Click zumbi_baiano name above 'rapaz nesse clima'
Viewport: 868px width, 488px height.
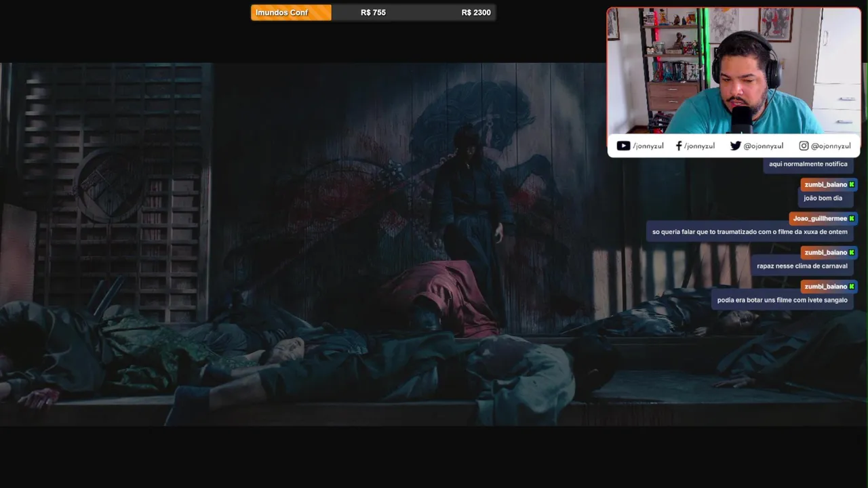click(x=826, y=252)
